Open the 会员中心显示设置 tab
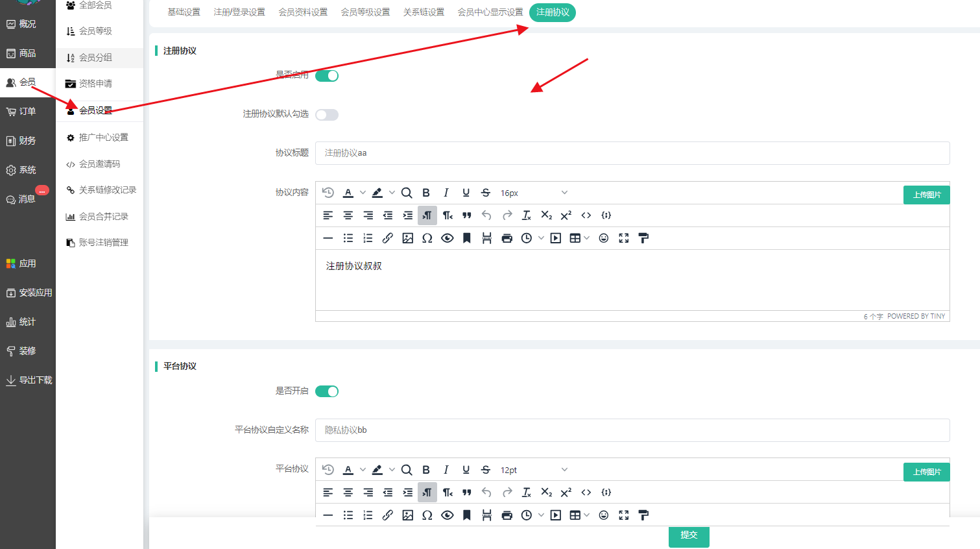 (x=490, y=12)
